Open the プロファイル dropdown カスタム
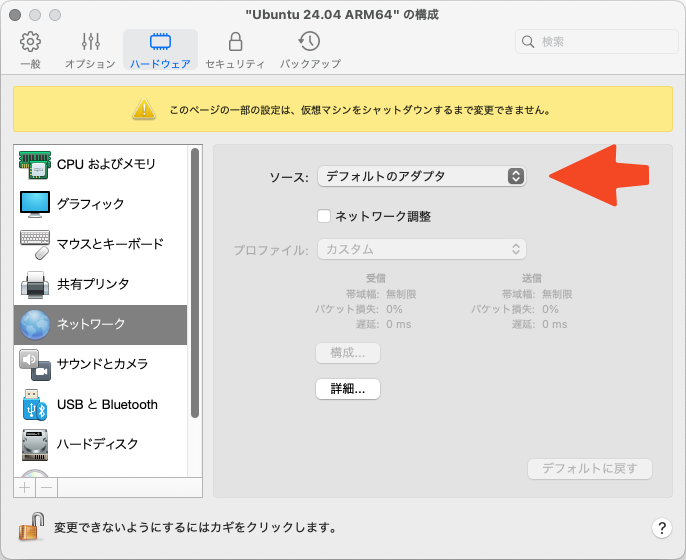686x560 pixels. point(421,249)
